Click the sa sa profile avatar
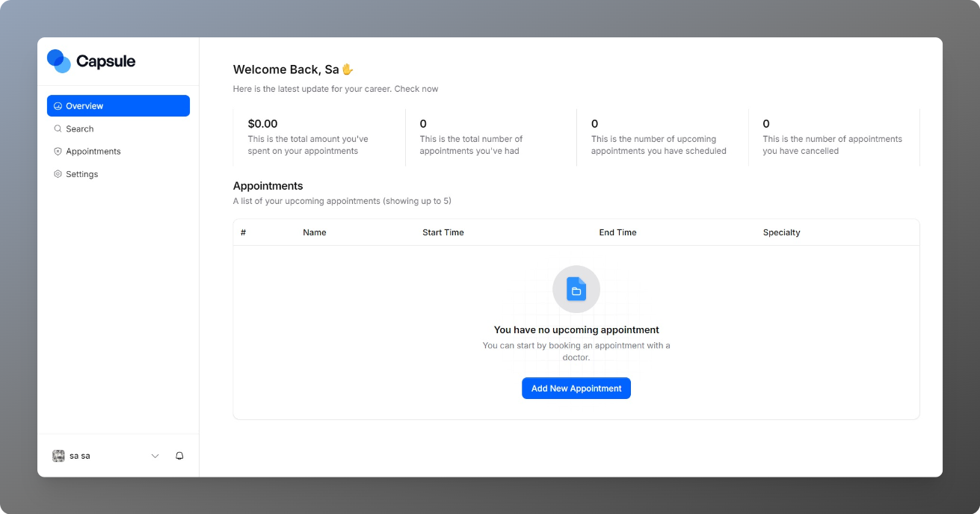Viewport: 980px width, 514px height. point(58,455)
